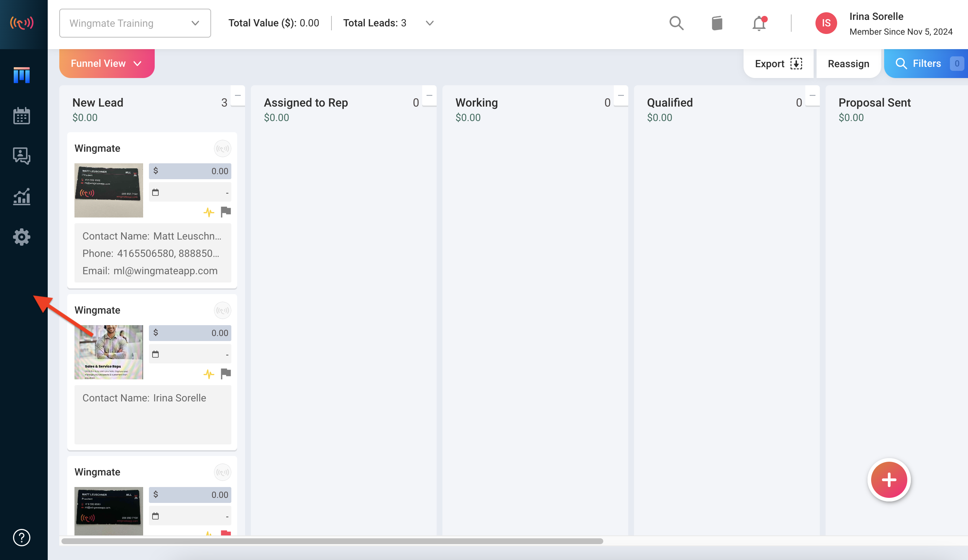
Task: Click Wingmate signal icon on third lead card
Action: [222, 473]
